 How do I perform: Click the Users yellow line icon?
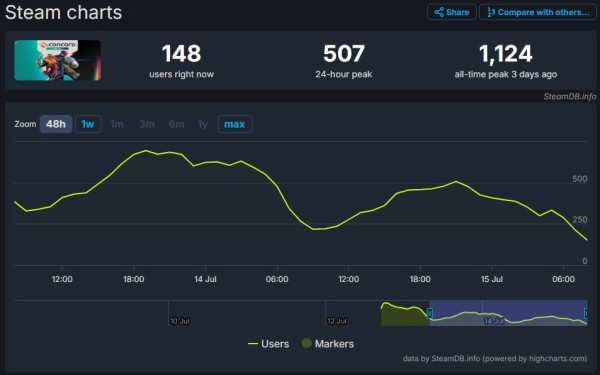(253, 344)
